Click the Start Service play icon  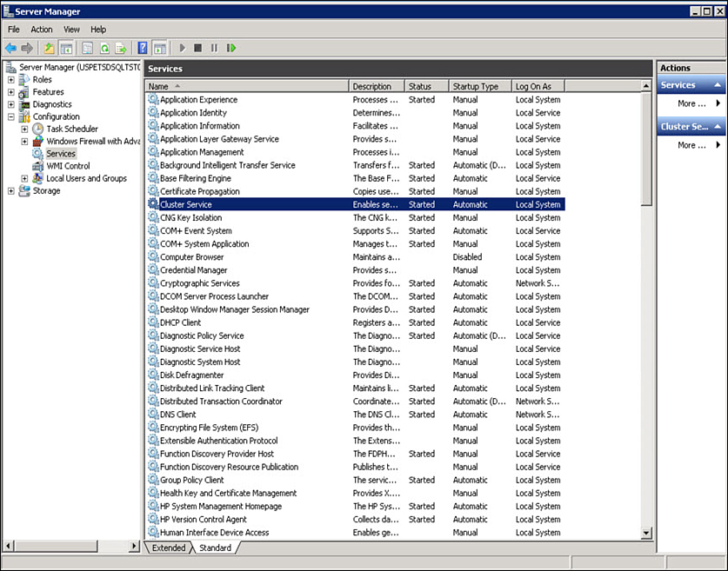pyautogui.click(x=183, y=48)
